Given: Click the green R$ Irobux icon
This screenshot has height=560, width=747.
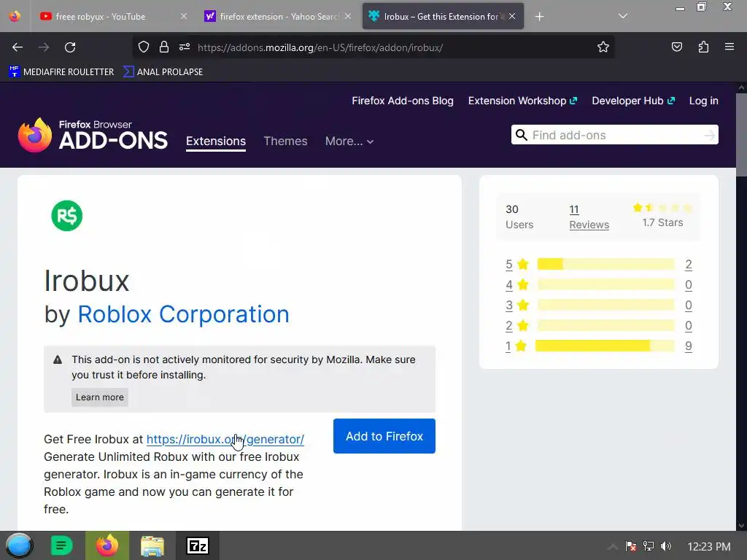Looking at the screenshot, I should (66, 216).
